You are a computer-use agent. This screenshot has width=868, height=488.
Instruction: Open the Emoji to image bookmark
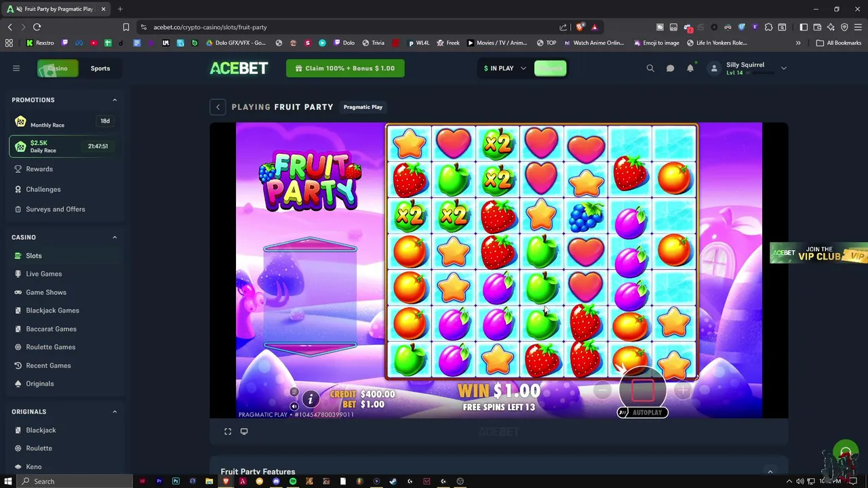(656, 43)
